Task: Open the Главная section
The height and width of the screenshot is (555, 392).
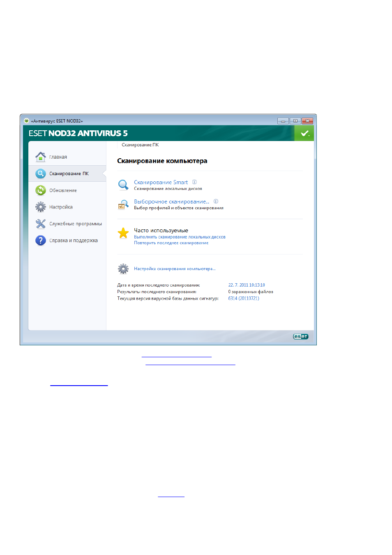Action: pos(58,157)
